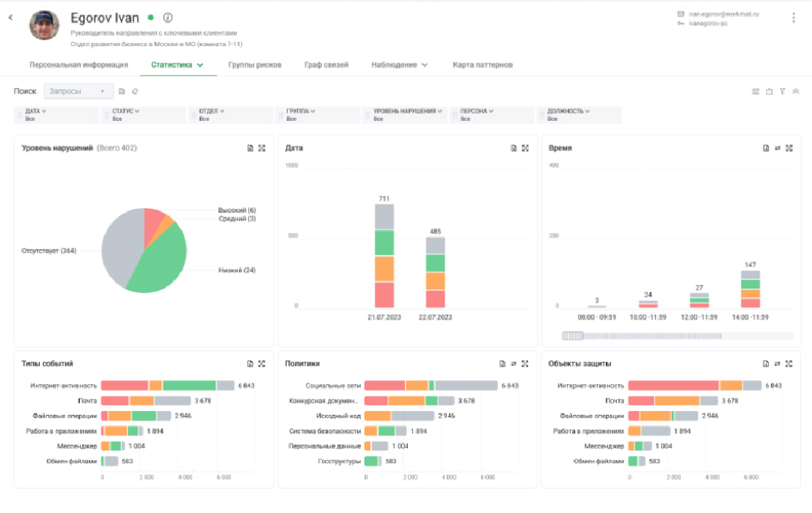Viewport: 812px width, 513px height.
Task: Expand the Дата chart to fullscreen
Action: tap(525, 148)
